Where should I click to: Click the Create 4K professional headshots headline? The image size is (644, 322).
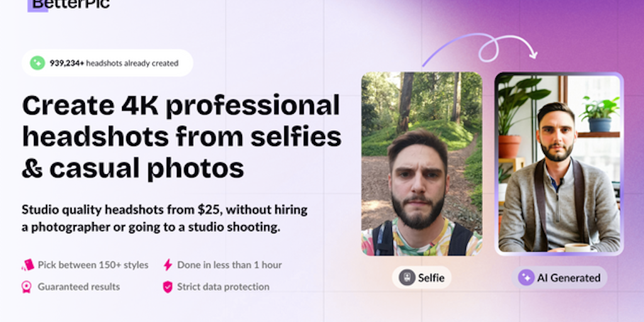click(182, 138)
